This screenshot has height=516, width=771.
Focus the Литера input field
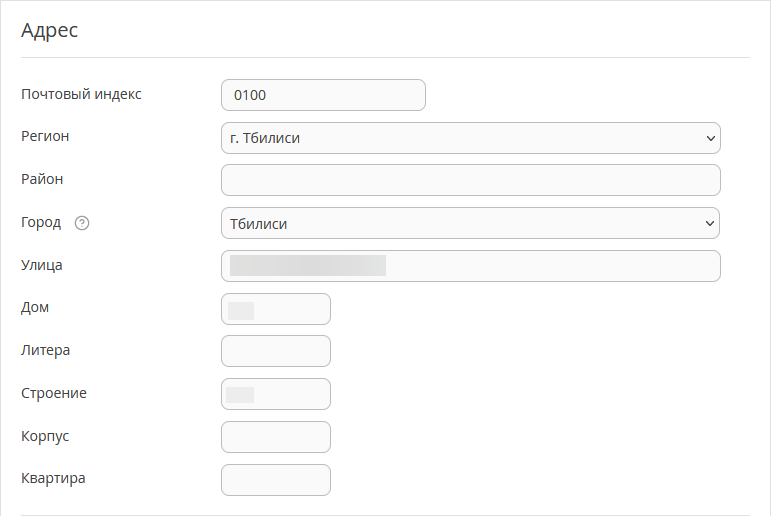pos(276,351)
